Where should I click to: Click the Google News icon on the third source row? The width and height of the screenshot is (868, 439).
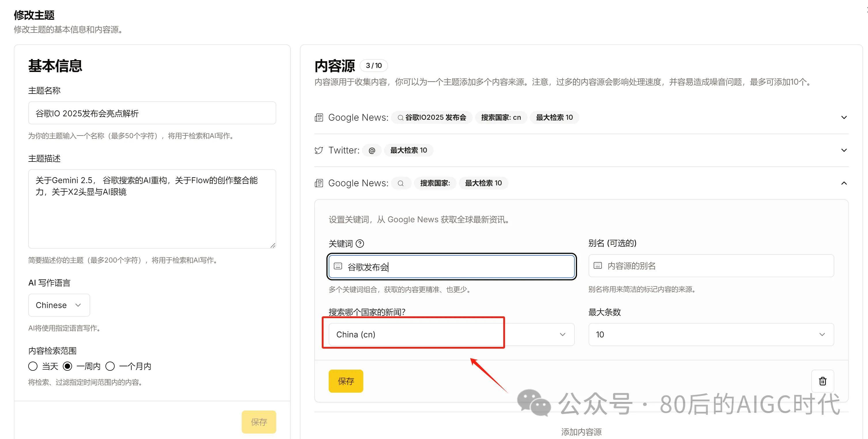pos(319,183)
